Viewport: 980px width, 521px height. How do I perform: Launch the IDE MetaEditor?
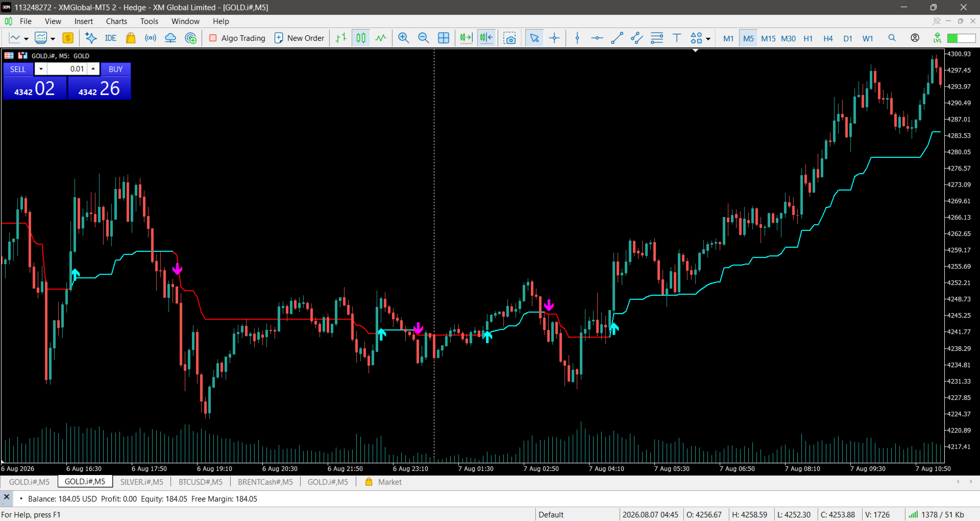click(x=110, y=38)
